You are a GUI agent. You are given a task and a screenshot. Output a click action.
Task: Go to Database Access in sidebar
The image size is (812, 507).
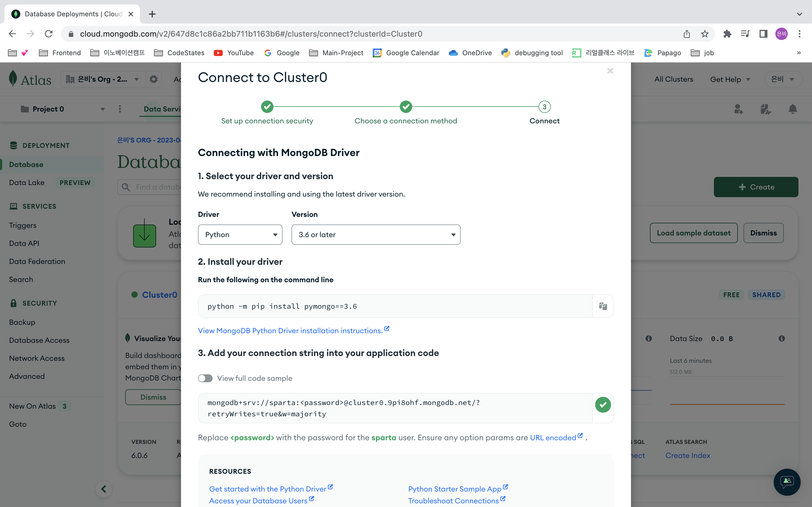[39, 340]
